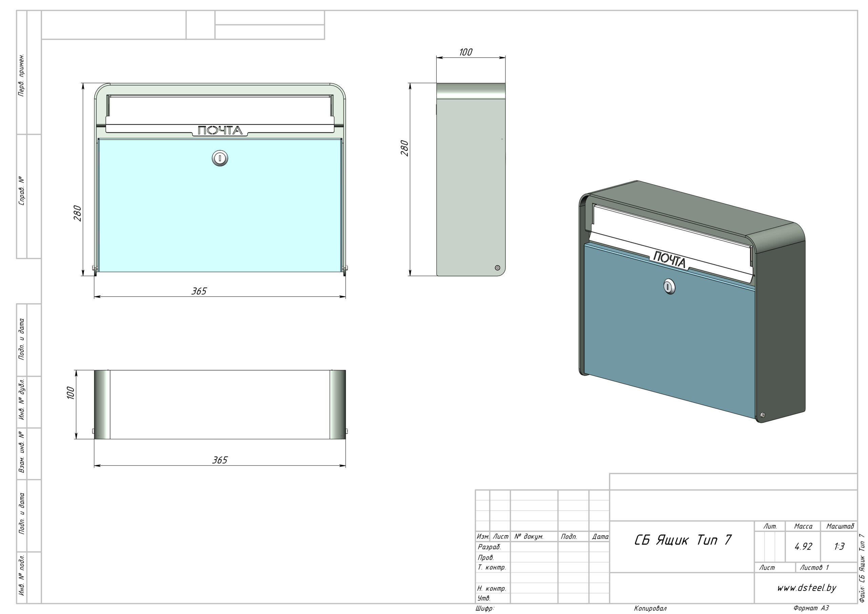The image size is (868, 614).
Task: Click the mass value 4.92
Action: pos(803,546)
